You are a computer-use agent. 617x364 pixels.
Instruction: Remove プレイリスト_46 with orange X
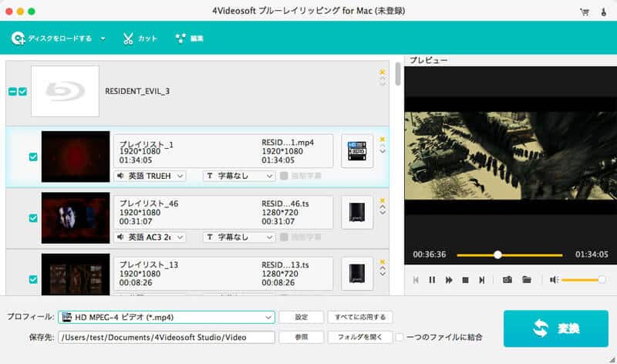coord(382,201)
